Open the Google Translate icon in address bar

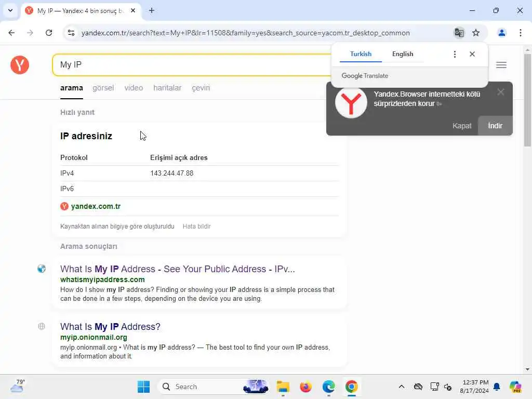point(459,33)
